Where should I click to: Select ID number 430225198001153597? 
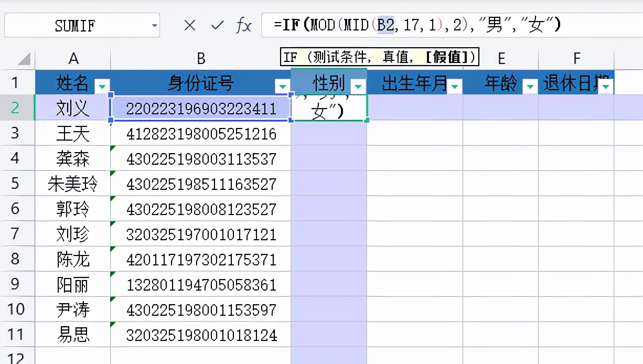click(201, 309)
